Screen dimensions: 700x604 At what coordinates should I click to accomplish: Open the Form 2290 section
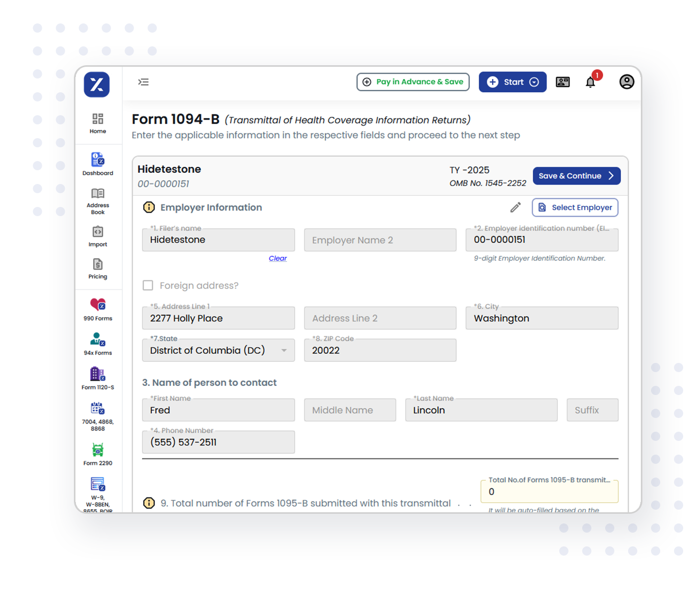[x=97, y=453]
